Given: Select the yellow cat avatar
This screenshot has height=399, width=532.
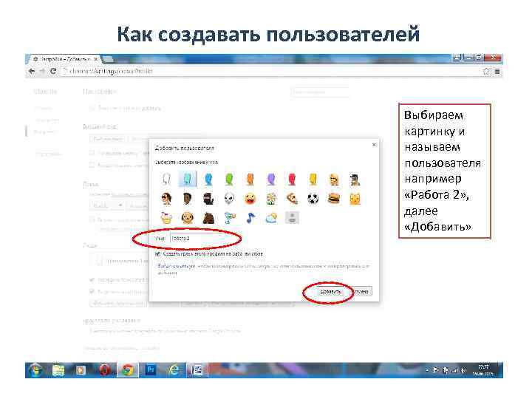Looking at the screenshot, I should pyautogui.click(x=355, y=199).
